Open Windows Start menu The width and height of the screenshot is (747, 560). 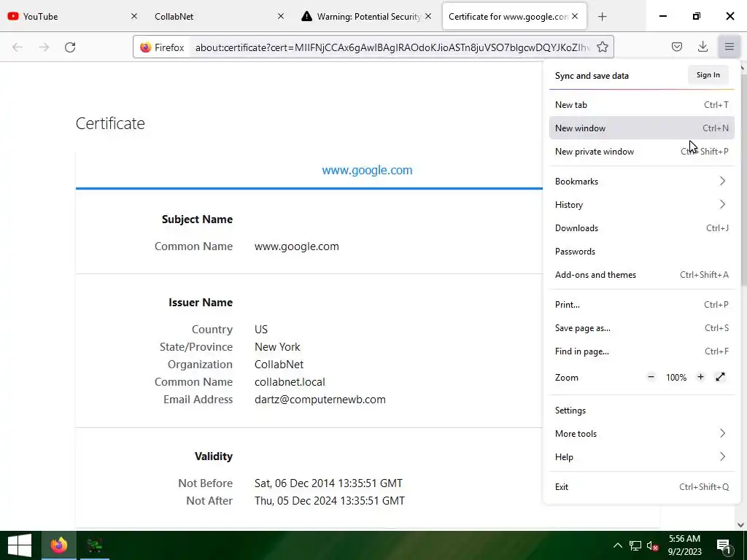(20, 545)
